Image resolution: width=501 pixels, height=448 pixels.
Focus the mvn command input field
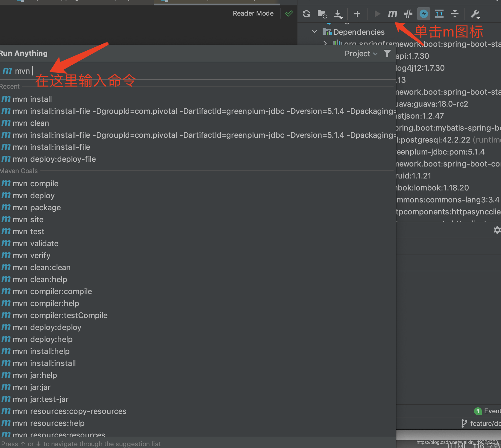[198, 71]
